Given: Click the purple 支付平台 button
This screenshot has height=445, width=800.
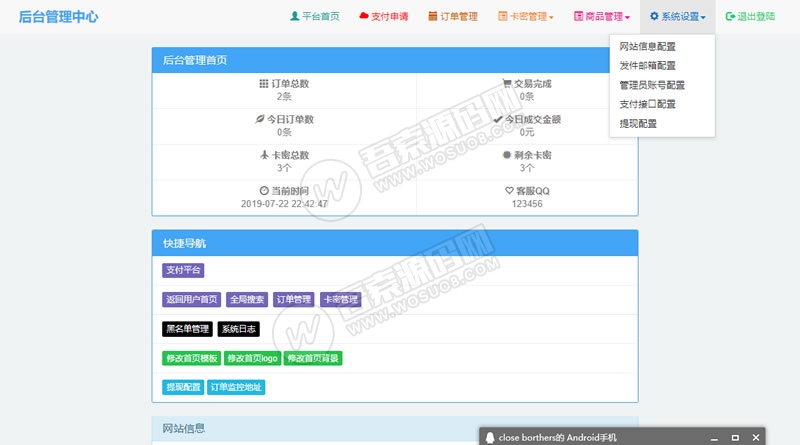Looking at the screenshot, I should click(183, 270).
